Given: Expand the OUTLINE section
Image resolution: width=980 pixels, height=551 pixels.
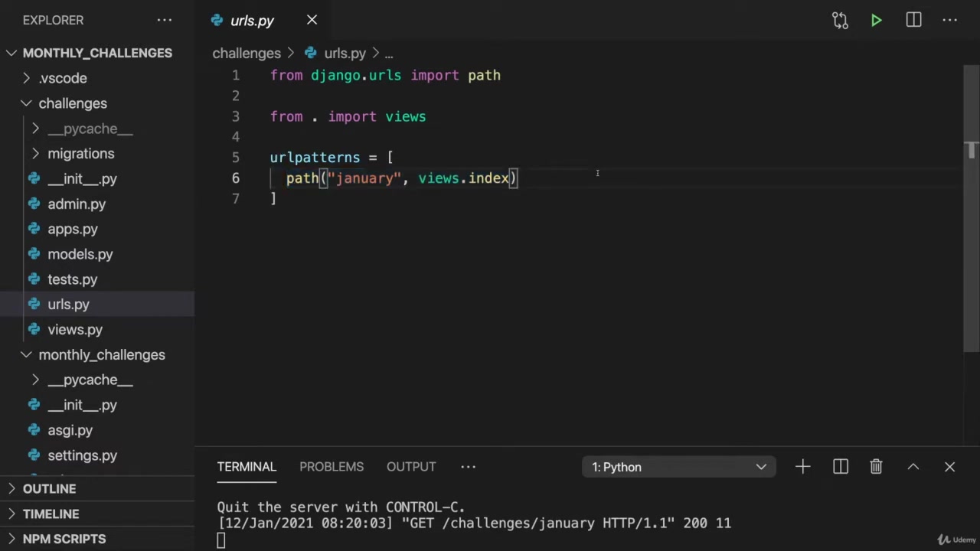Looking at the screenshot, I should coord(49,489).
